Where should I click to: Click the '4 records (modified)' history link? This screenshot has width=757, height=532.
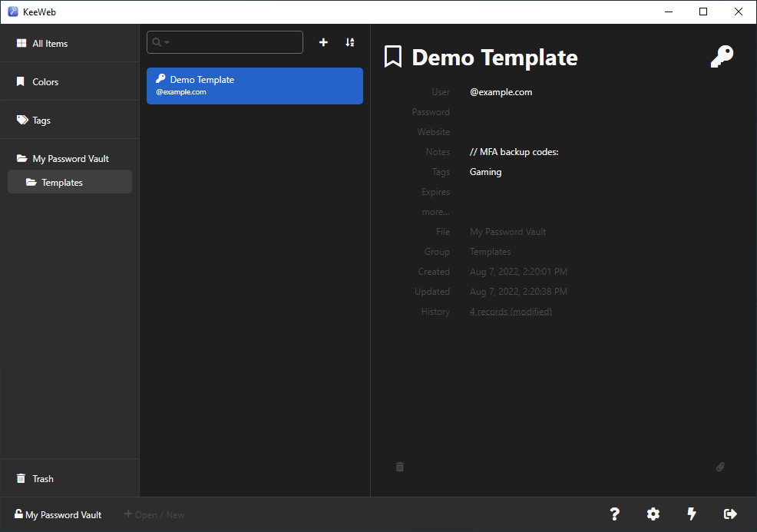511,312
